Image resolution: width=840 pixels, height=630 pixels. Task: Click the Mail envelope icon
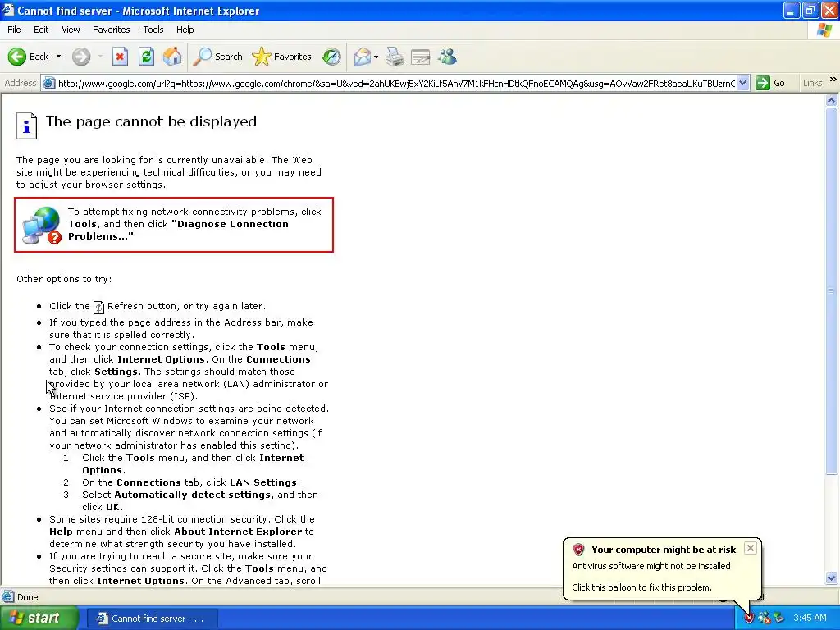(362, 57)
